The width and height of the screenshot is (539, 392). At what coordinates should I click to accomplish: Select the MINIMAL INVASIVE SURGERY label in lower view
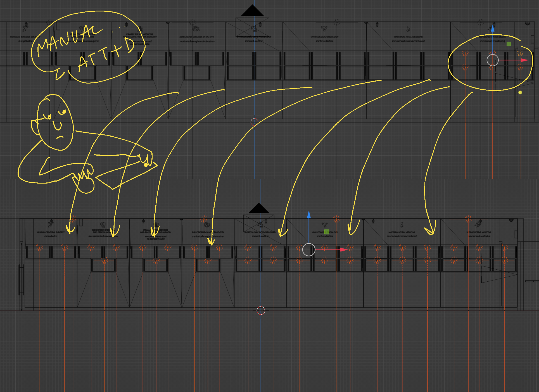coord(51,232)
